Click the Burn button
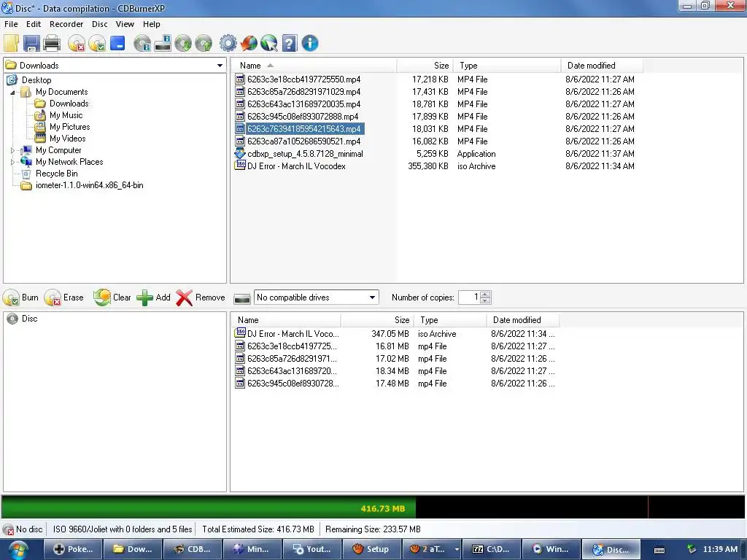Viewport: 747px width, 560px height. pyautogui.click(x=21, y=297)
